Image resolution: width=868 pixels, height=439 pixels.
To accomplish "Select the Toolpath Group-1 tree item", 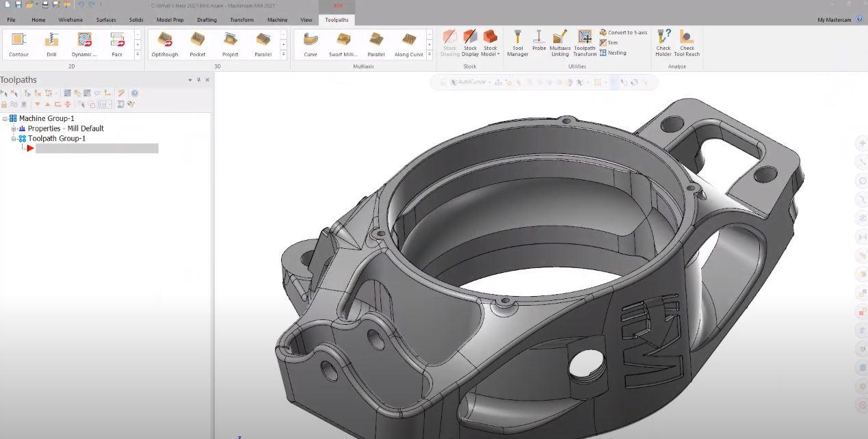I will (57, 138).
